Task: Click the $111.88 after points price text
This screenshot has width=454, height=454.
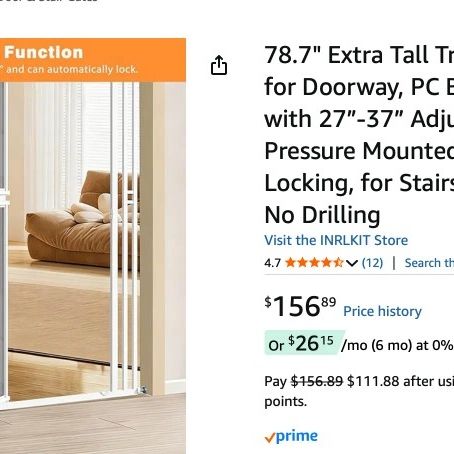Action: coord(400,381)
